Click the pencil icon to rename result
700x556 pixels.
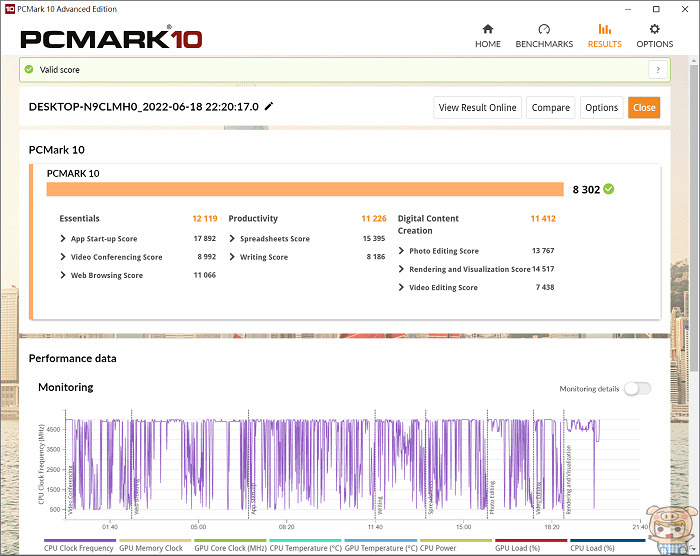click(269, 106)
